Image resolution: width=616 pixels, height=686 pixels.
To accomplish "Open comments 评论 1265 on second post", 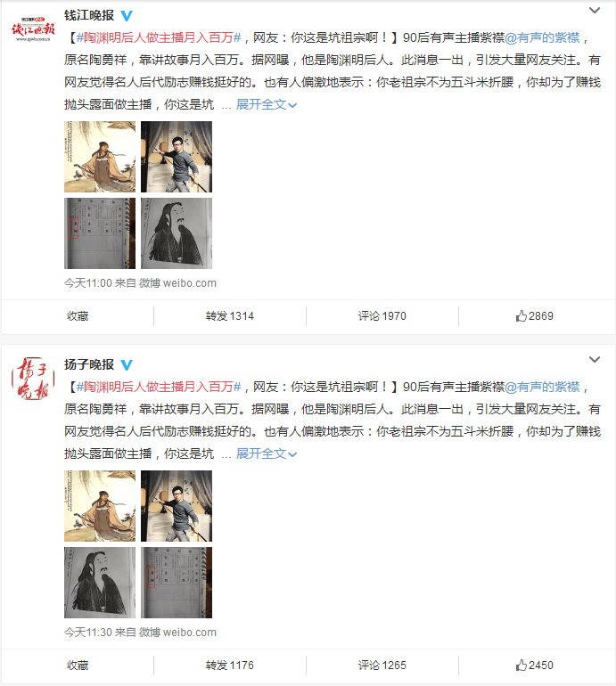I will tap(382, 665).
